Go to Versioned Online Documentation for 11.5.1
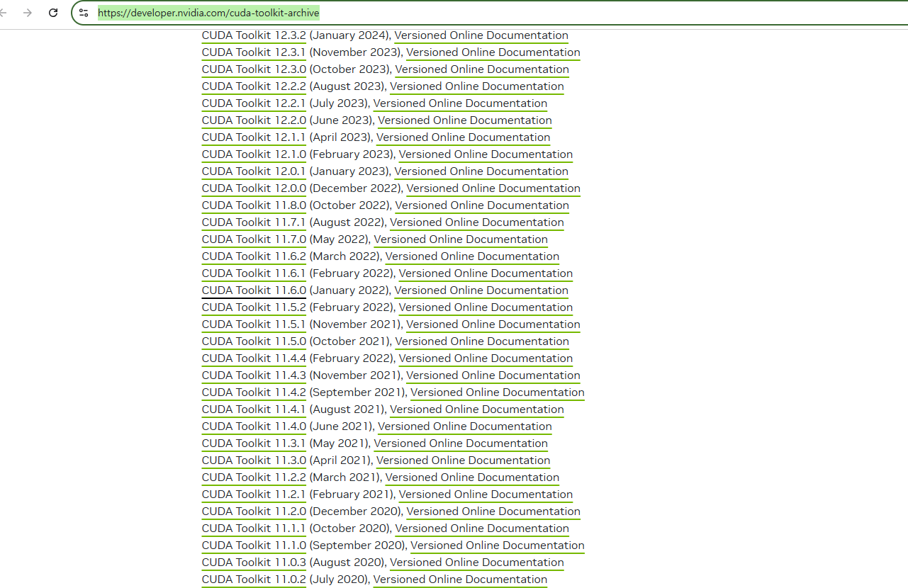Viewport: 908px width, 588px height. coord(493,324)
